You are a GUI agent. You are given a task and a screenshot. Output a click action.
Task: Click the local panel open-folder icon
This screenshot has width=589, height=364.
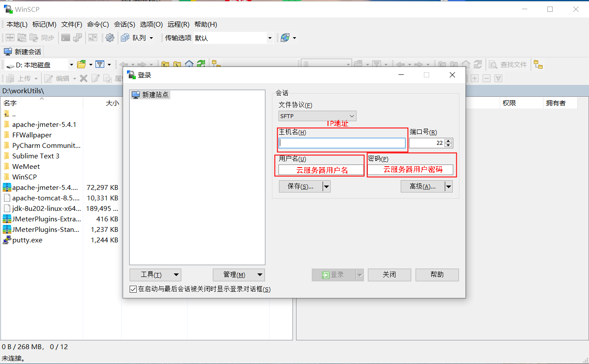tap(81, 65)
